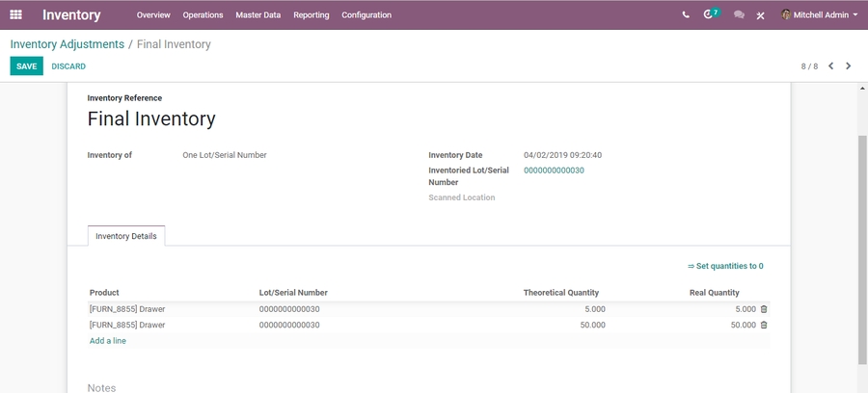This screenshot has height=393, width=868.
Task: Edit the Final Inventory reference field
Action: click(x=151, y=119)
